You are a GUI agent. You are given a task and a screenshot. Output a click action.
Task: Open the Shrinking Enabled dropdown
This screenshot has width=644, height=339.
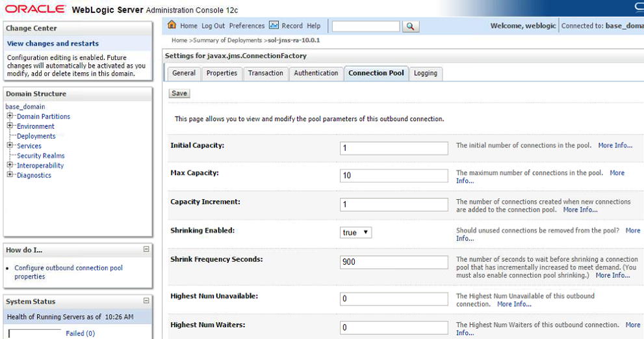[355, 232]
